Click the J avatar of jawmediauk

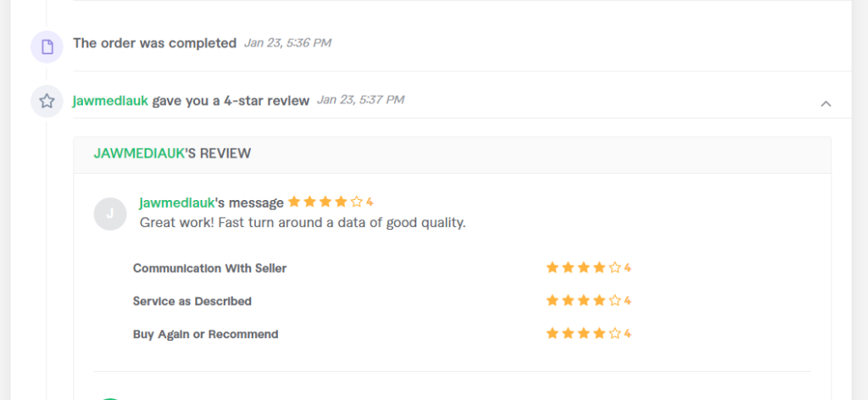coord(110,214)
